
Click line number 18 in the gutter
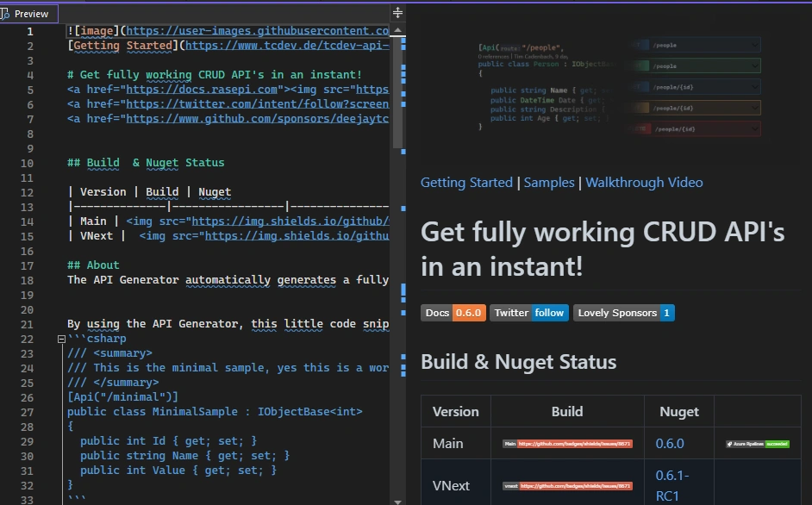tap(28, 280)
